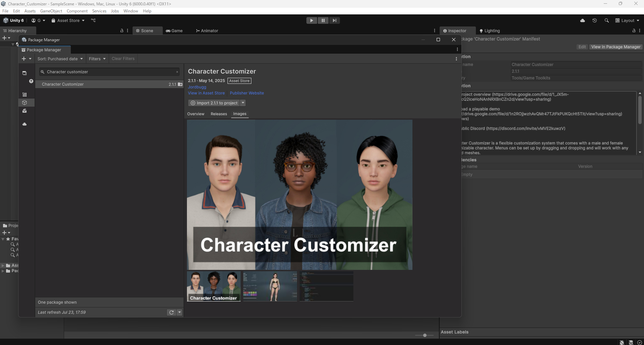Image resolution: width=644 pixels, height=345 pixels.
Task: Click the Inspector description scrollbar
Action: pos(640,111)
